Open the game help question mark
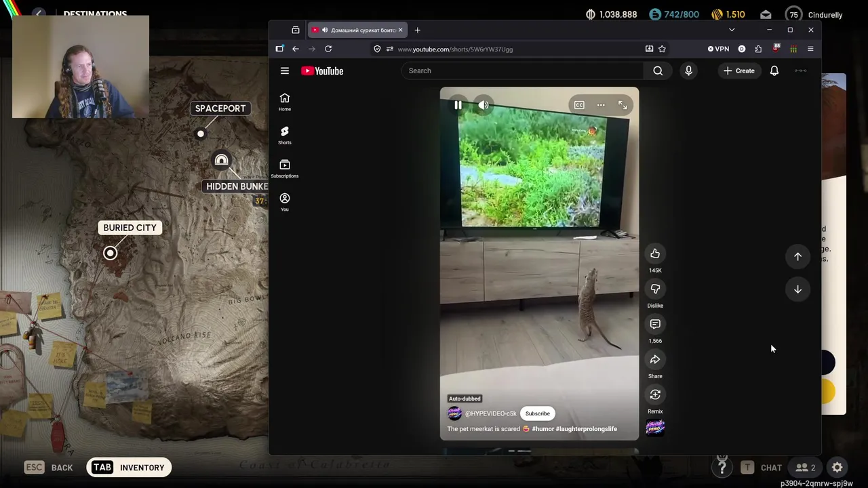This screenshot has height=488, width=868. coord(722,468)
